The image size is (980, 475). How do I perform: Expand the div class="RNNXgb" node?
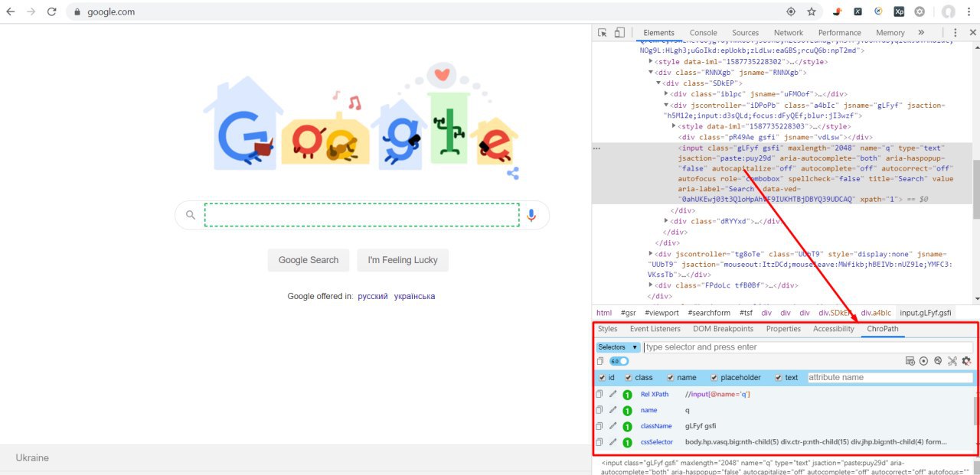pyautogui.click(x=651, y=73)
